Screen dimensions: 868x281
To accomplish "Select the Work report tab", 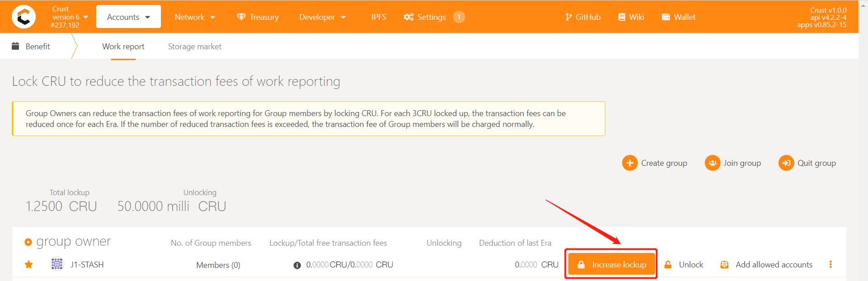I will tap(123, 47).
